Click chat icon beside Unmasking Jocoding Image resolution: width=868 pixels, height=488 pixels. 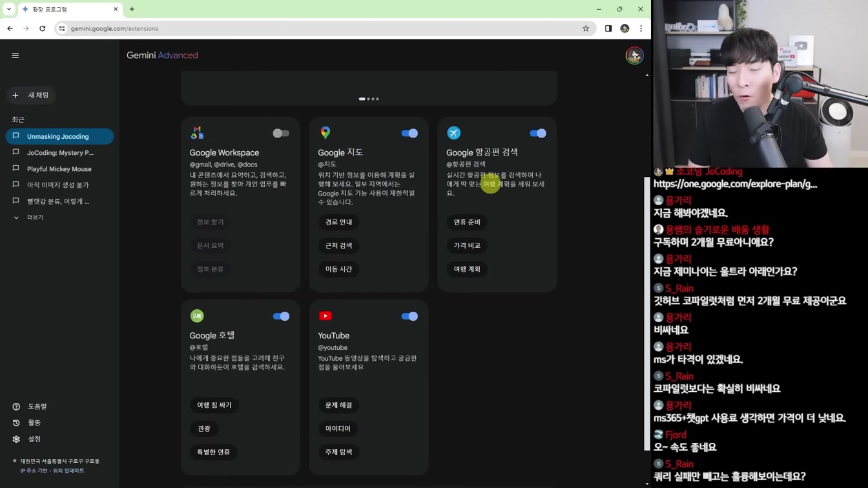(x=16, y=136)
